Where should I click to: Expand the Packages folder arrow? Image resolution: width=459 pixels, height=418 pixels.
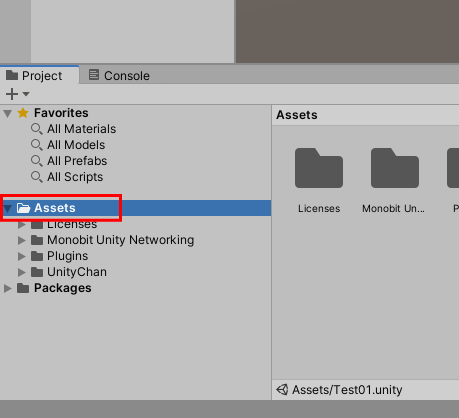click(8, 288)
